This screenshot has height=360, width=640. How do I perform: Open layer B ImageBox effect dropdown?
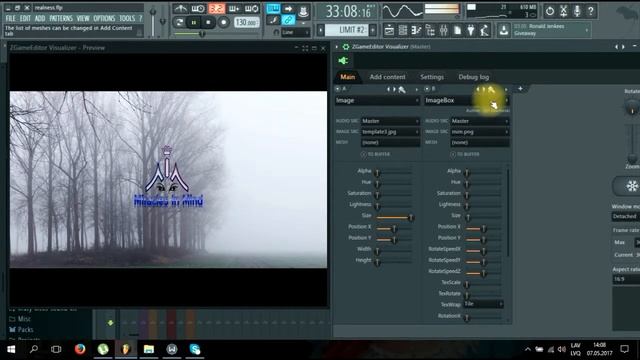[467, 100]
